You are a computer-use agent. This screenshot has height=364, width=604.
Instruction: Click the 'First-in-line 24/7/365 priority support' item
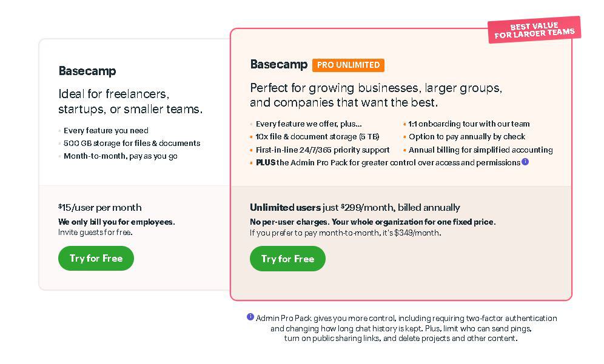pos(322,150)
